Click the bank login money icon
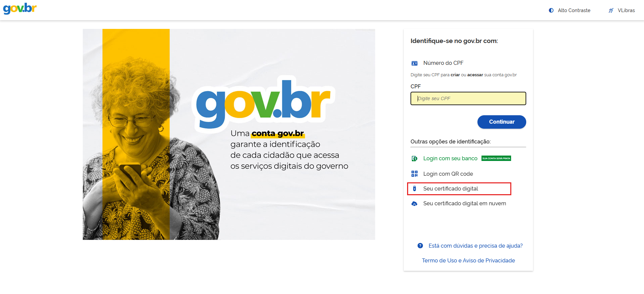The image size is (644, 294). [x=415, y=159]
